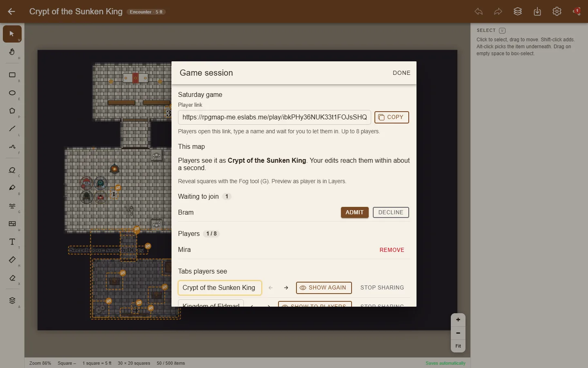
Task: Click the "Zoom 86%" status text
Action: pyautogui.click(x=40, y=363)
